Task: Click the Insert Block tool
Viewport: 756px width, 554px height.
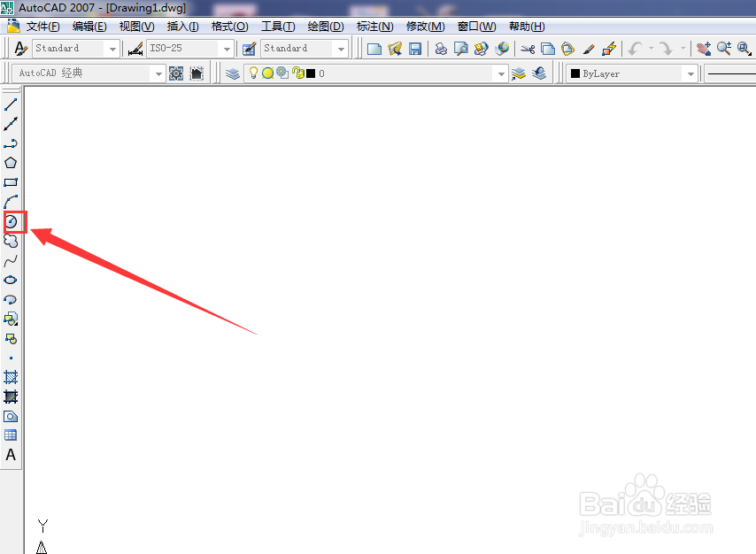Action: click(x=11, y=319)
